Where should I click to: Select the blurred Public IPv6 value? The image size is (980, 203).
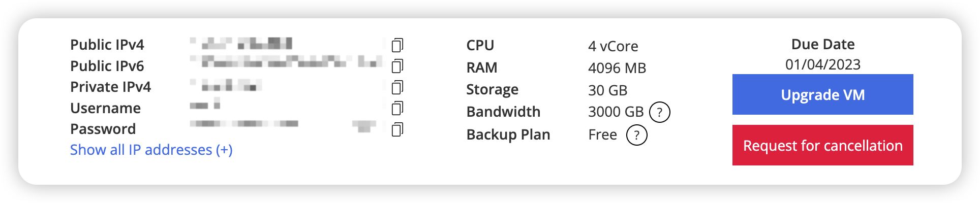tap(286, 62)
